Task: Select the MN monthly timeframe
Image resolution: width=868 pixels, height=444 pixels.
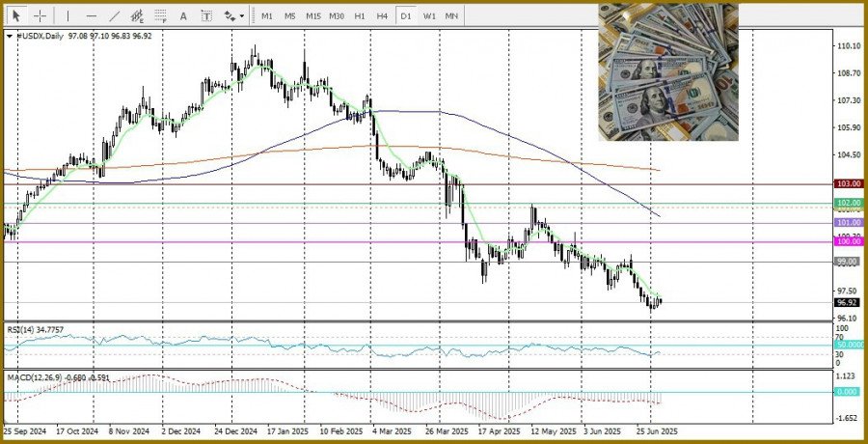Action: [451, 16]
